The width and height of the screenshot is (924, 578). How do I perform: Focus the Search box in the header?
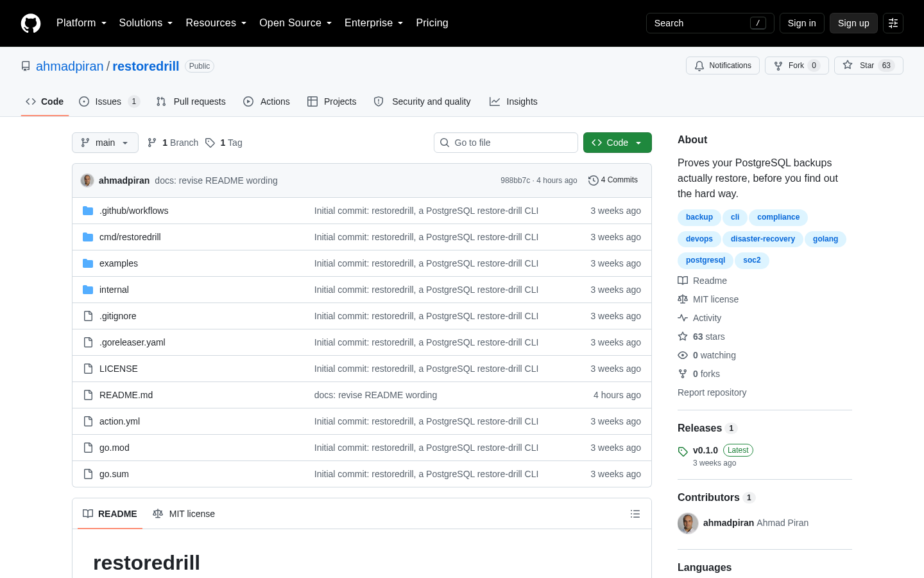tap(710, 23)
